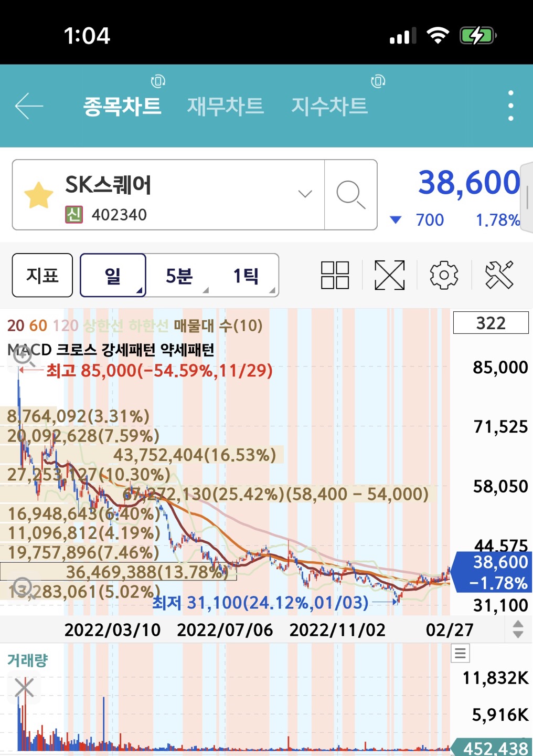The width and height of the screenshot is (533, 756).
Task: Click the 하한선 legend label
Action: click(148, 325)
